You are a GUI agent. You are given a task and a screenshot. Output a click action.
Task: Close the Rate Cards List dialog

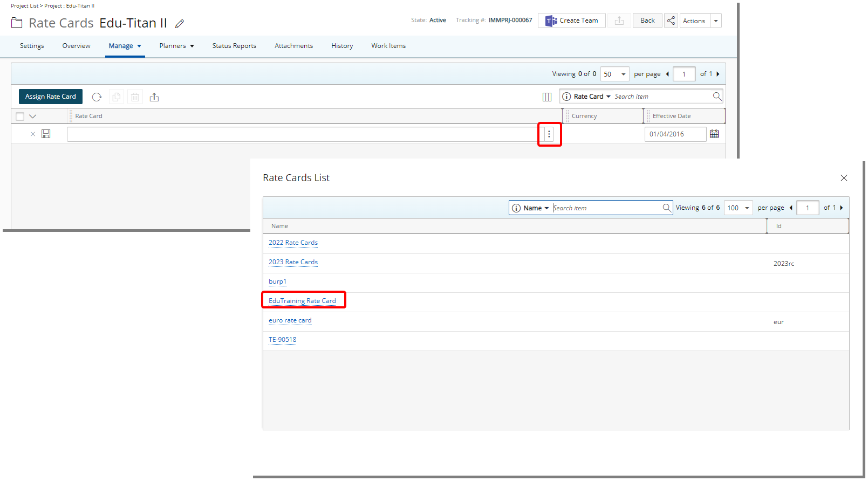[x=844, y=178]
